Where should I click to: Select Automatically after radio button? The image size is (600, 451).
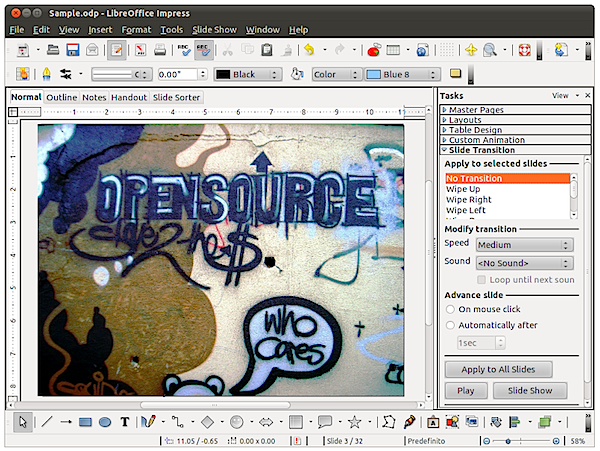click(x=450, y=325)
